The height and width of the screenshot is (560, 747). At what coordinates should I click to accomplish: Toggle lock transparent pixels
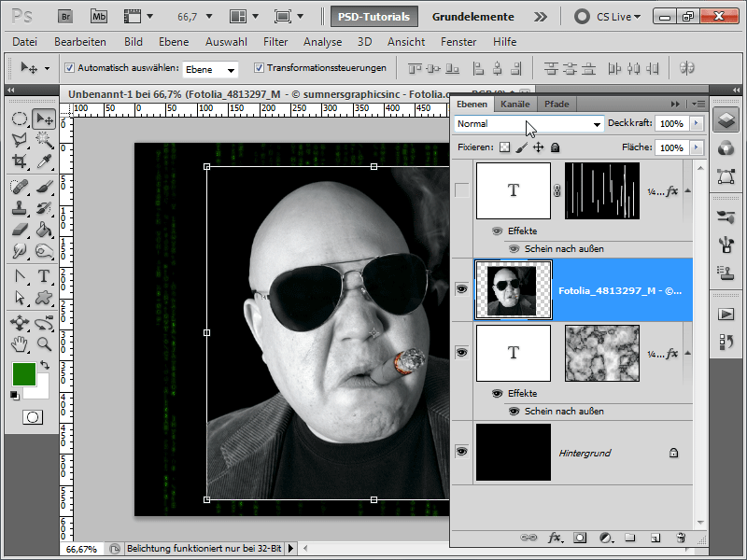point(504,147)
